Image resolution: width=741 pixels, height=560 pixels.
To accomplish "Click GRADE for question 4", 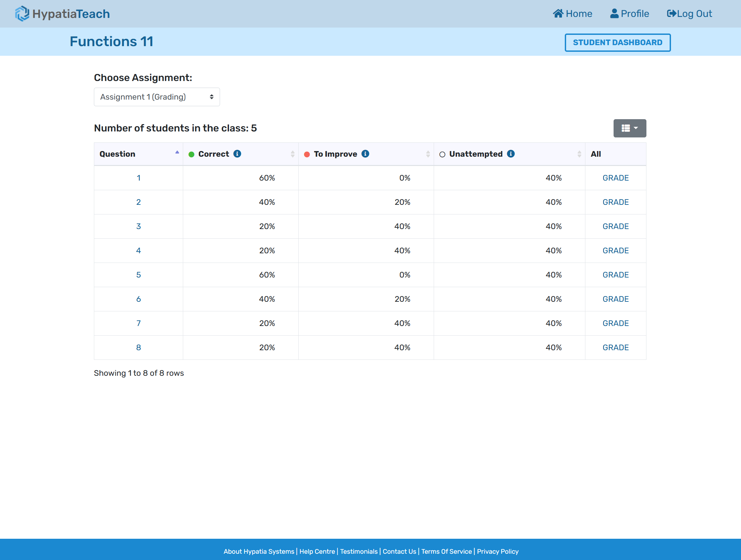I will tap(615, 251).
